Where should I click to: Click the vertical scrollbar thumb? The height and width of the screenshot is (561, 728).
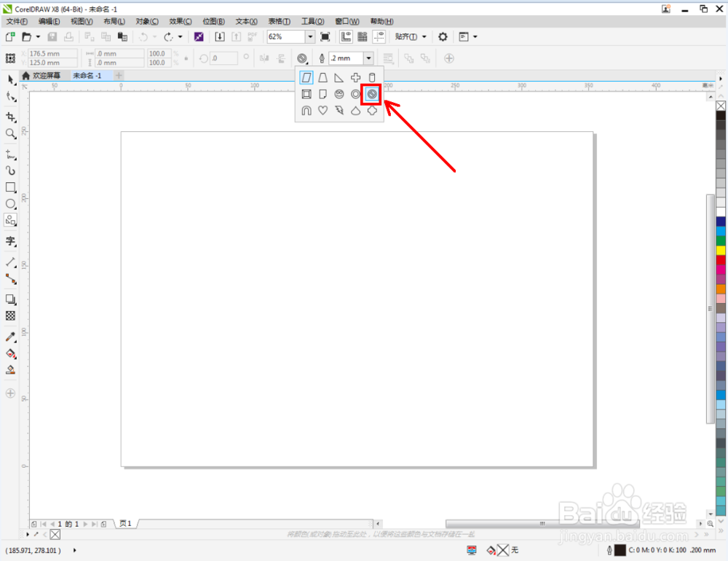coord(711,309)
